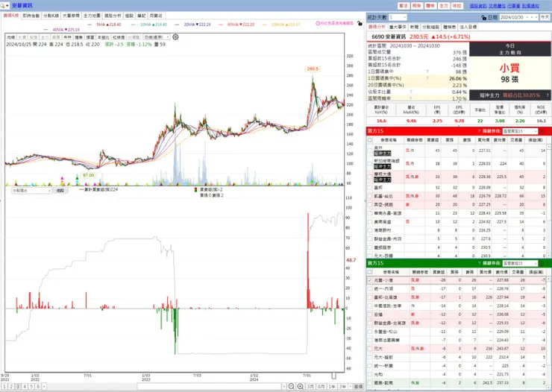The height and width of the screenshot is (392, 552).
Task: Click the lock icon beside 日期
Action: [x=483, y=17]
